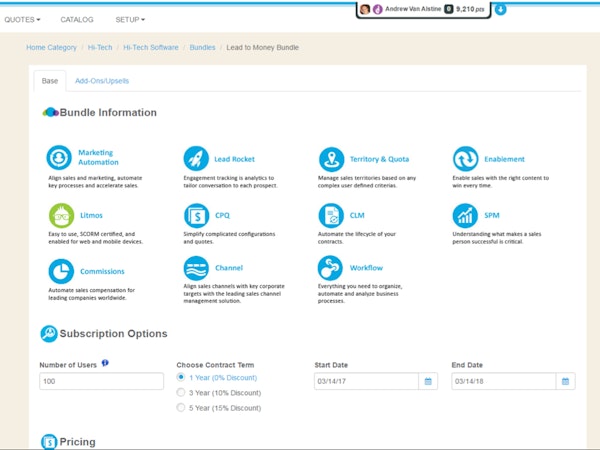This screenshot has height=450, width=600.
Task: Open the Litmos link
Action: click(x=91, y=215)
